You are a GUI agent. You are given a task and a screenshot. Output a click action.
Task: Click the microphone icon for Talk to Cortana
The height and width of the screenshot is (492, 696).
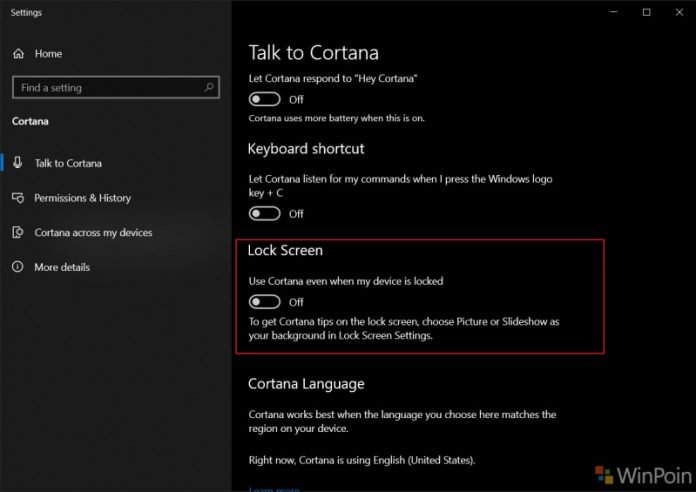(x=18, y=163)
